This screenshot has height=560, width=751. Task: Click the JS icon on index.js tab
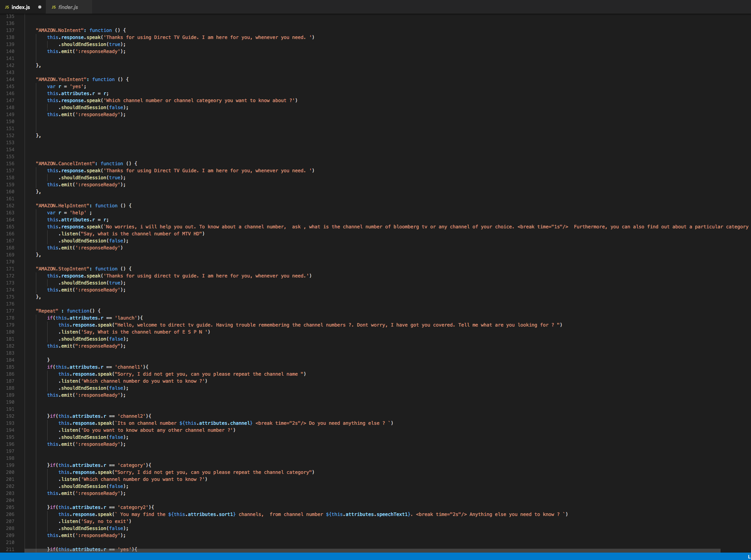(7, 7)
